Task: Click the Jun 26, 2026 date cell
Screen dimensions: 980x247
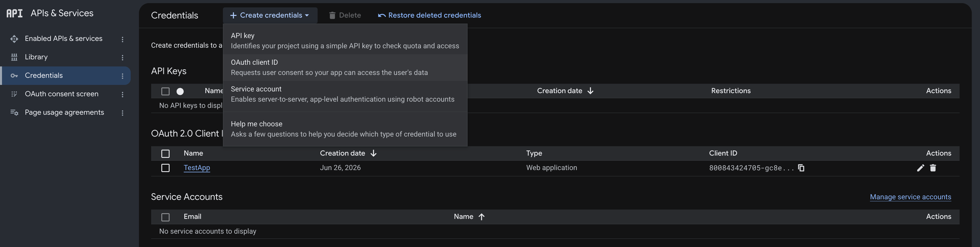Action: [340, 168]
